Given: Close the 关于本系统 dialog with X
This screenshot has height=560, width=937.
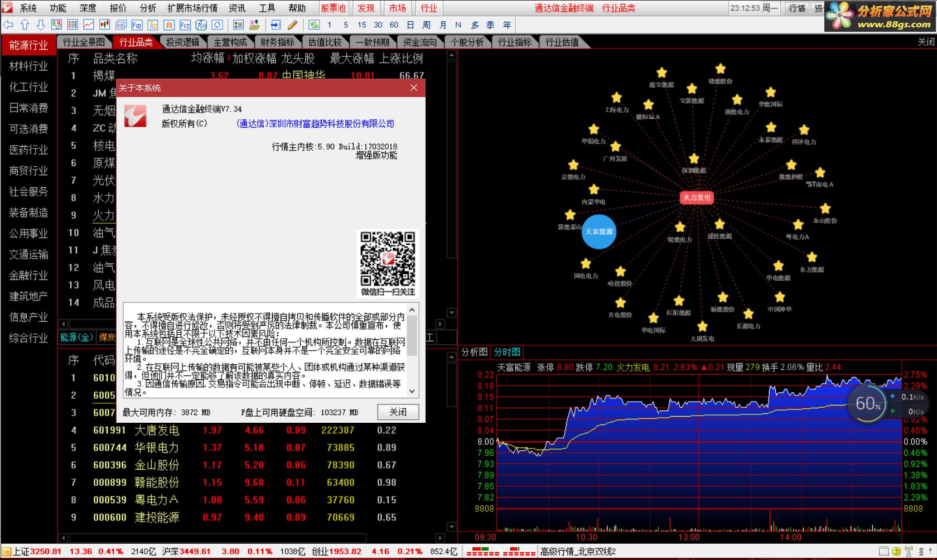Looking at the screenshot, I should 414,88.
